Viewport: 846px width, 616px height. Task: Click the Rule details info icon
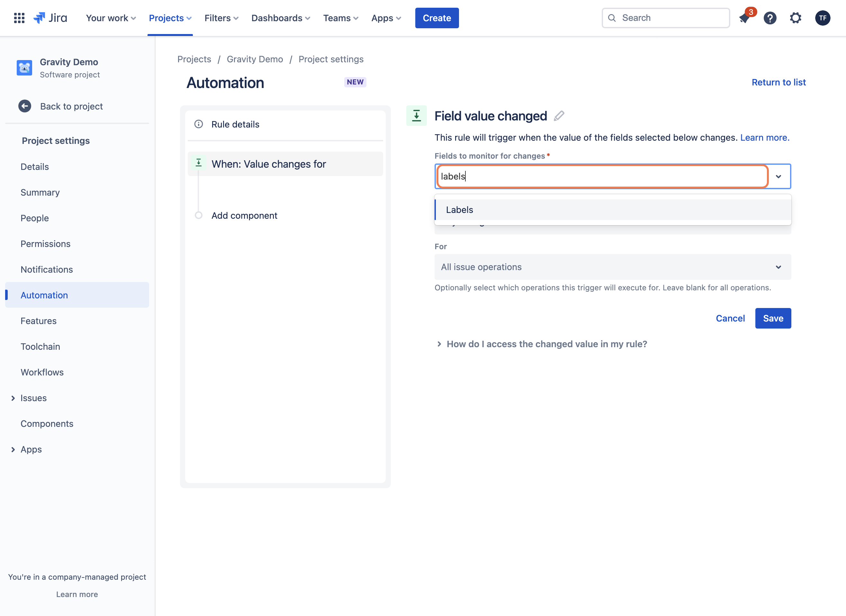[199, 124]
